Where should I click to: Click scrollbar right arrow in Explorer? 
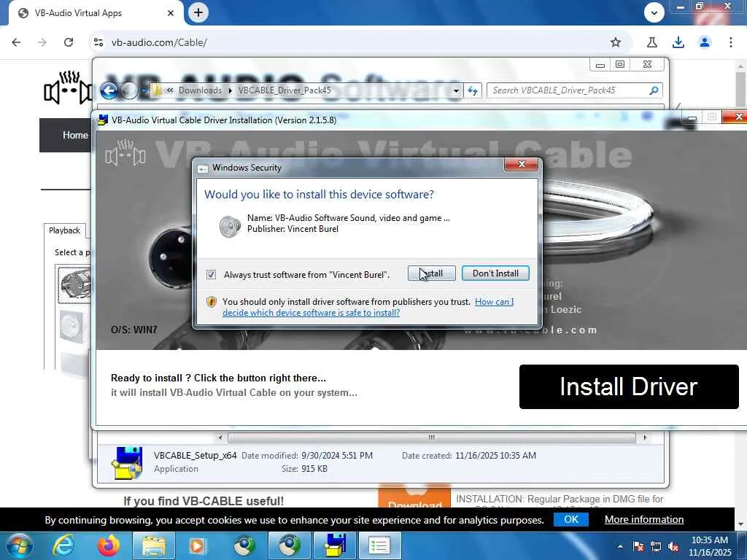click(x=645, y=437)
